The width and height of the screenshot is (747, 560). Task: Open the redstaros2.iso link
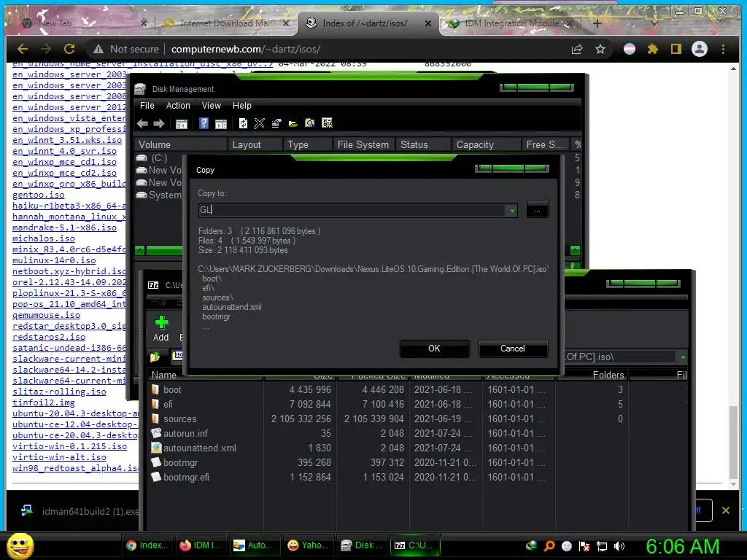tap(49, 337)
